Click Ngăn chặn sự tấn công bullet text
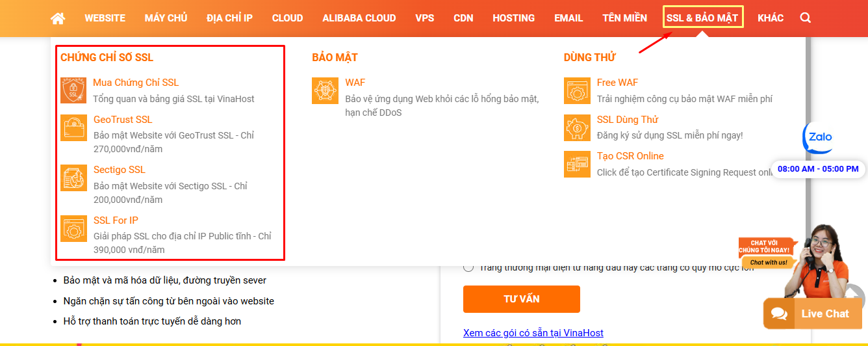Screen dimensions: 868x346 (169, 301)
